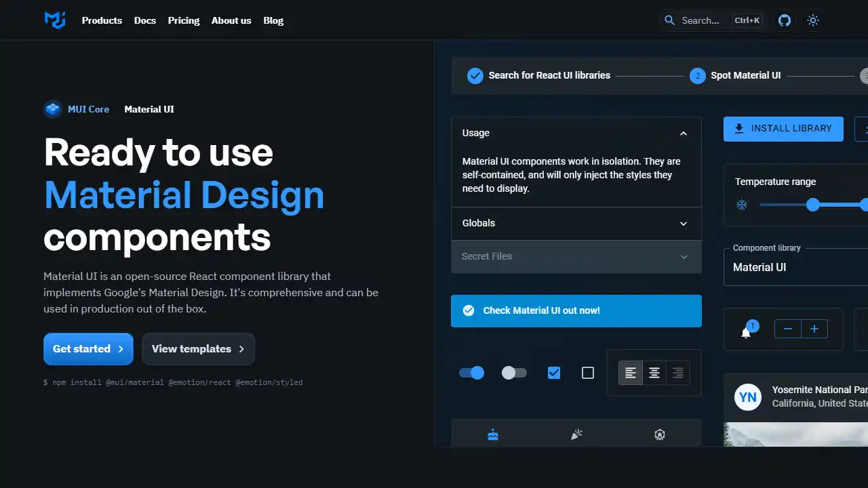Click the minus decrement button
Screen dimensions: 868x488
pyautogui.click(x=788, y=329)
